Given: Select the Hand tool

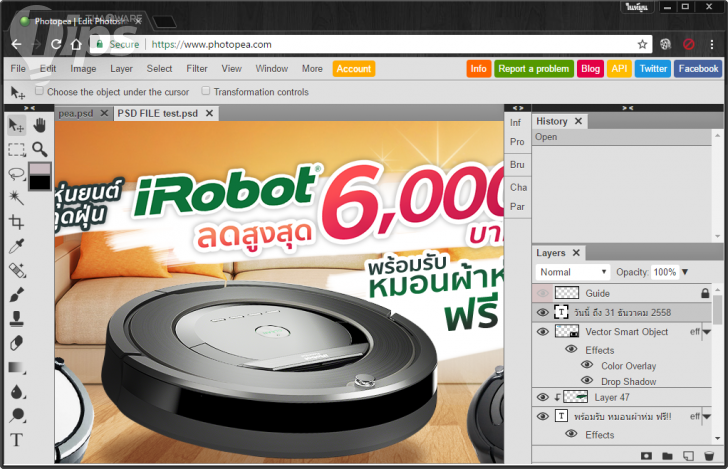Looking at the screenshot, I should click(x=40, y=125).
